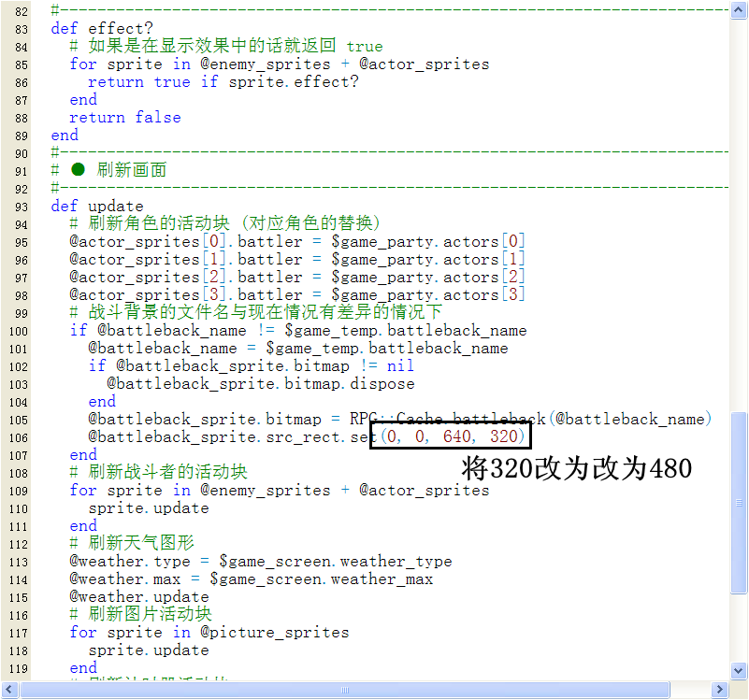Click the '@actor_sprites[2].battler' assignment line
The width and height of the screenshot is (749, 700).
point(297,277)
